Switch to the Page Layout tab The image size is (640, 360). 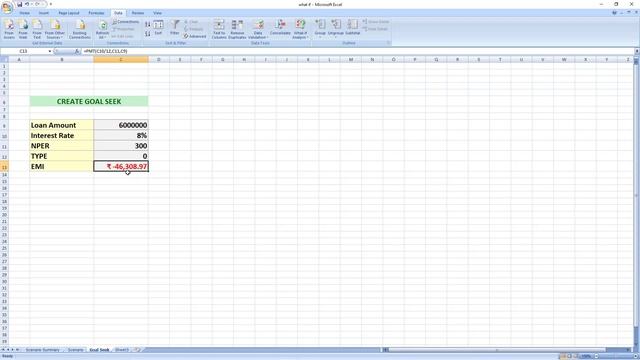point(69,13)
